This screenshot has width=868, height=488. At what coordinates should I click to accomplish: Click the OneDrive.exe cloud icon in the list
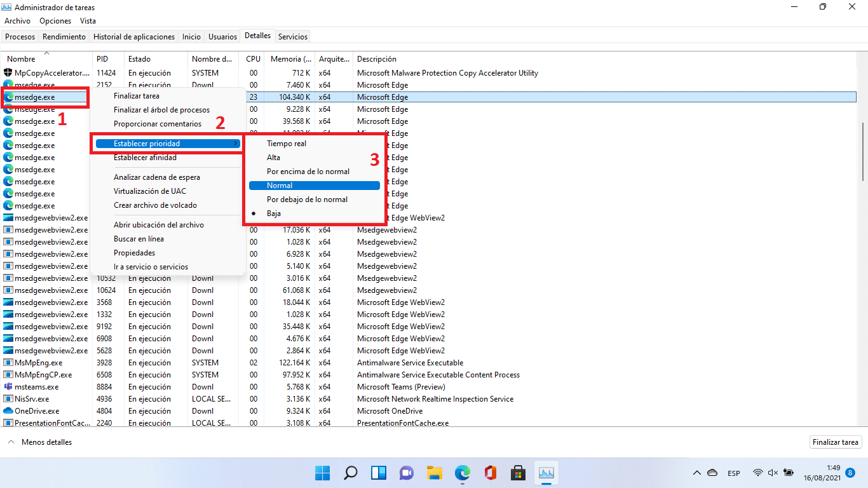click(x=8, y=411)
